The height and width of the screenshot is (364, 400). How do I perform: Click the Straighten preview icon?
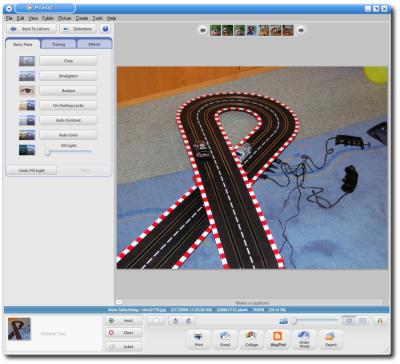coord(27,76)
